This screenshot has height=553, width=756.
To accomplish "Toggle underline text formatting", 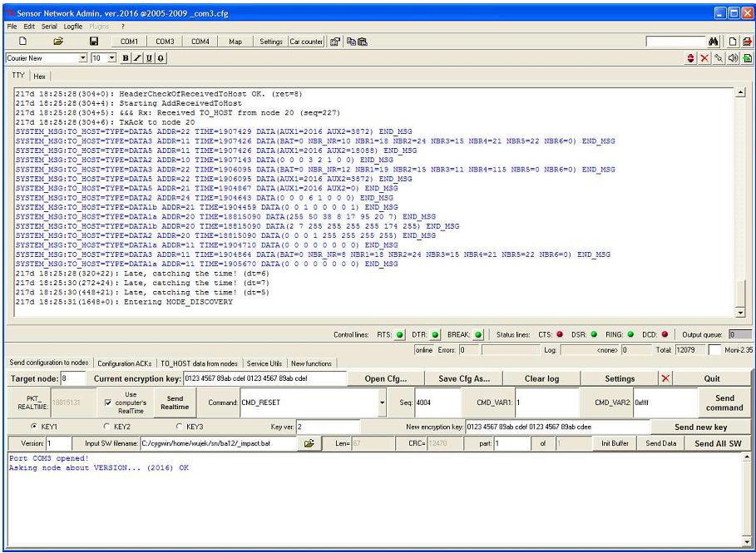I will [x=149, y=58].
